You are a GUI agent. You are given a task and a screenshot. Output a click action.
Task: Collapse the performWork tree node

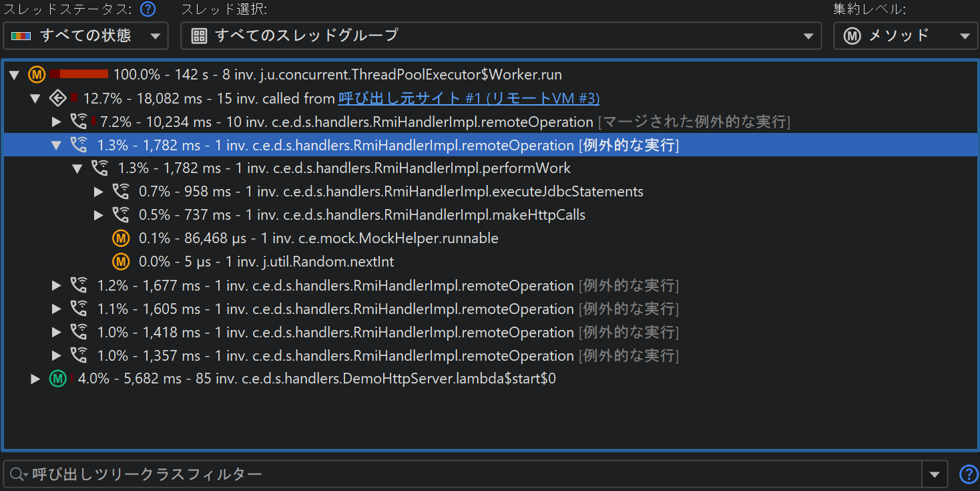(77, 168)
